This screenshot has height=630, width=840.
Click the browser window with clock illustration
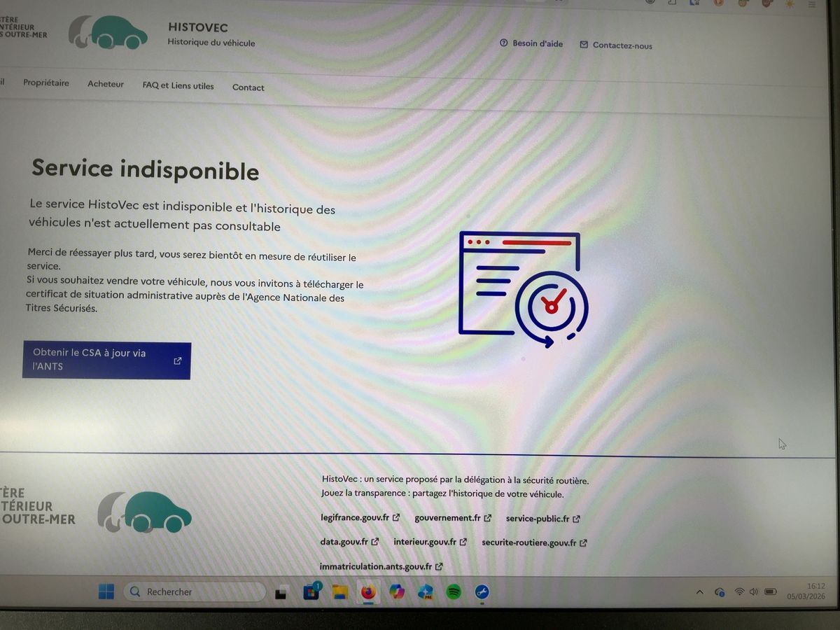(x=524, y=289)
